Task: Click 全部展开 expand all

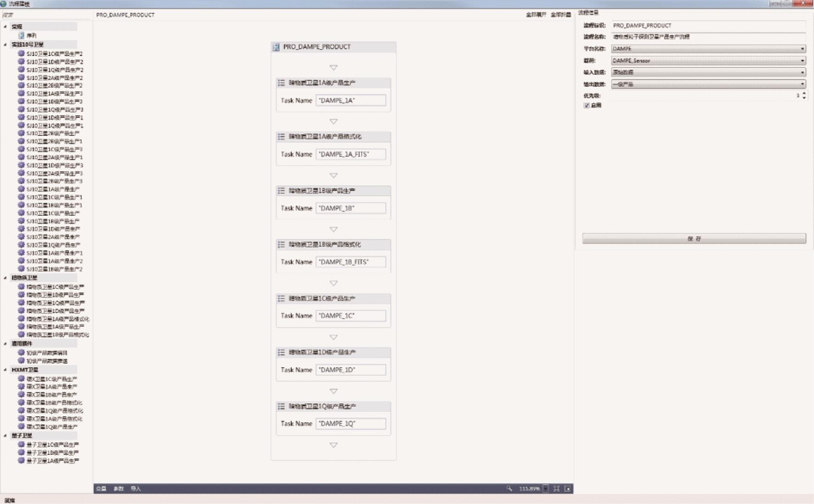Action: pos(536,15)
